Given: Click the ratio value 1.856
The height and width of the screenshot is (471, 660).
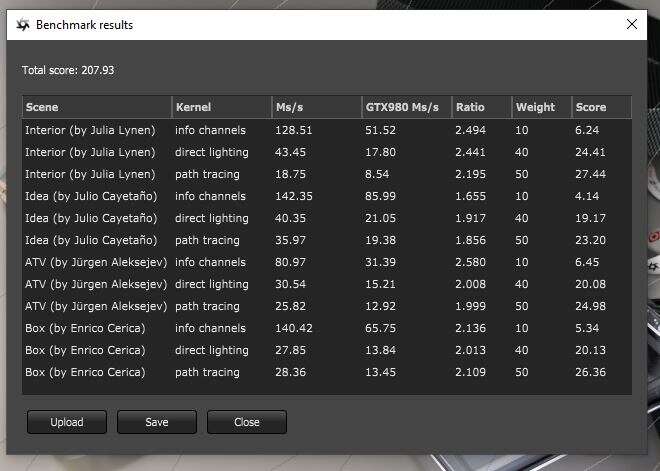Looking at the screenshot, I should click(471, 240).
